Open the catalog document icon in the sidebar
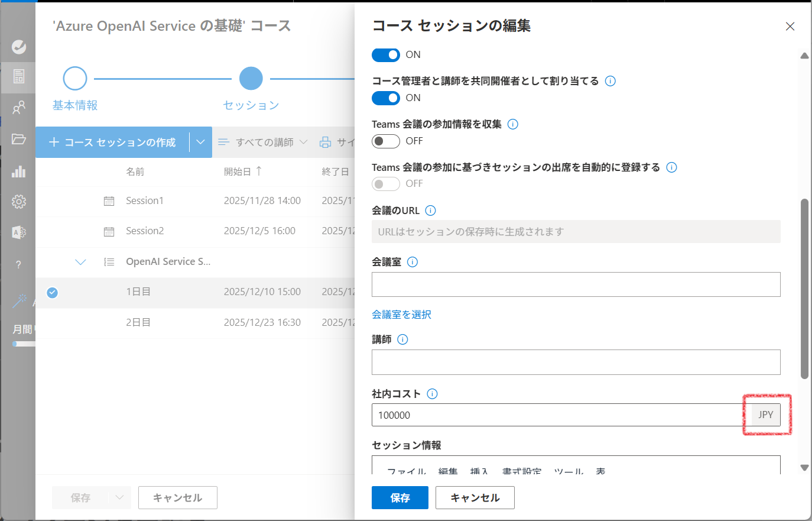This screenshot has width=812, height=521. [x=19, y=76]
